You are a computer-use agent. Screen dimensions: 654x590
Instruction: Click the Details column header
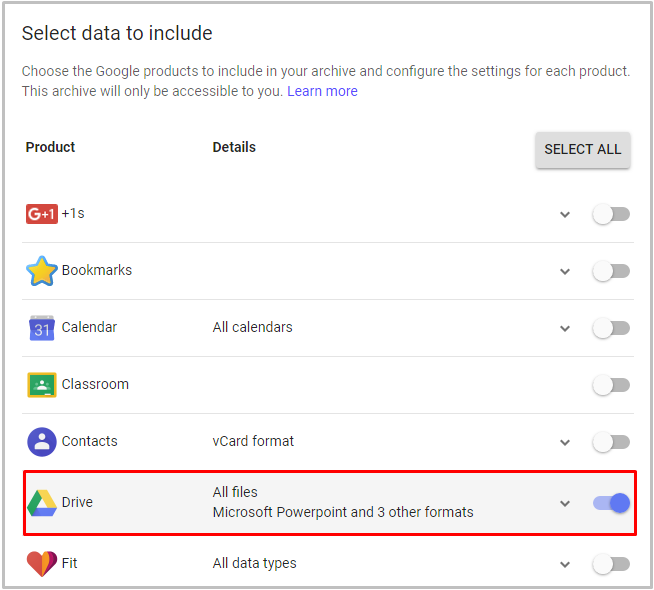point(234,147)
